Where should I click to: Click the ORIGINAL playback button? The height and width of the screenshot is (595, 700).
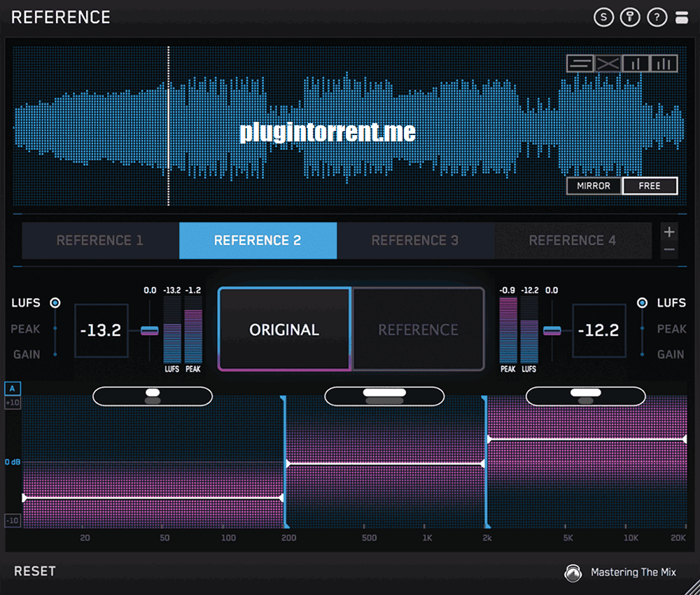(284, 330)
